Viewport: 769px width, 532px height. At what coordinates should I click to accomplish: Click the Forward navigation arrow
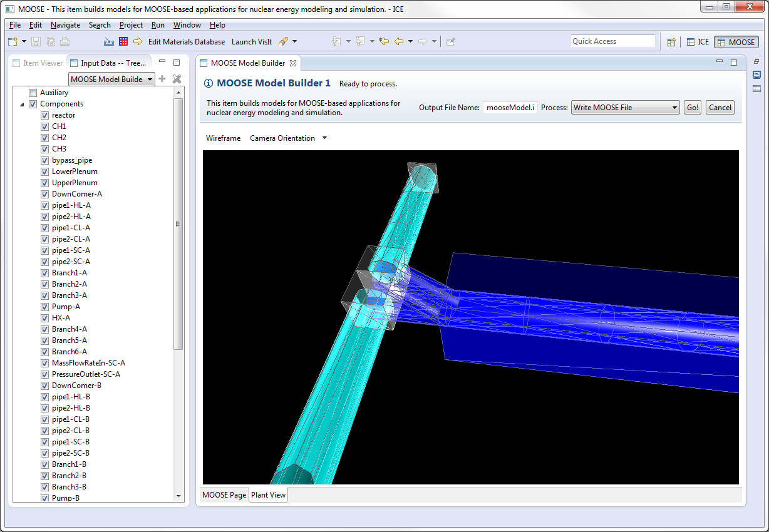pos(422,42)
